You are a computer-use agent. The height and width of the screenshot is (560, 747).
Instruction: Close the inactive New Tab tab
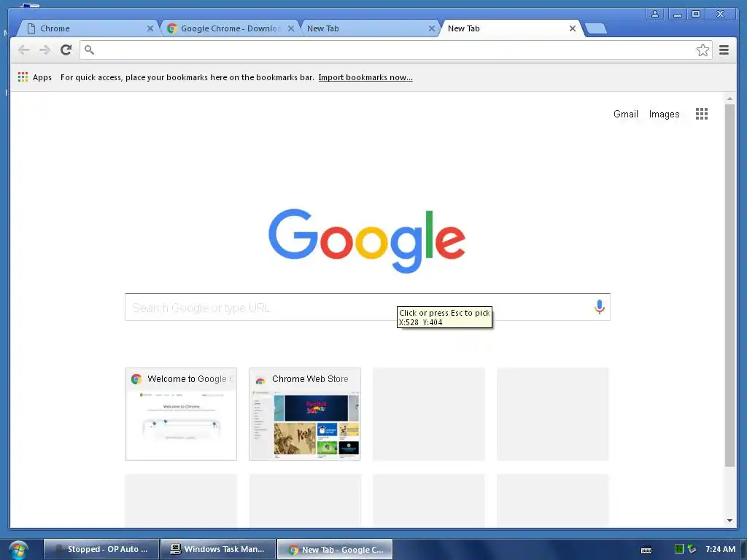432,28
